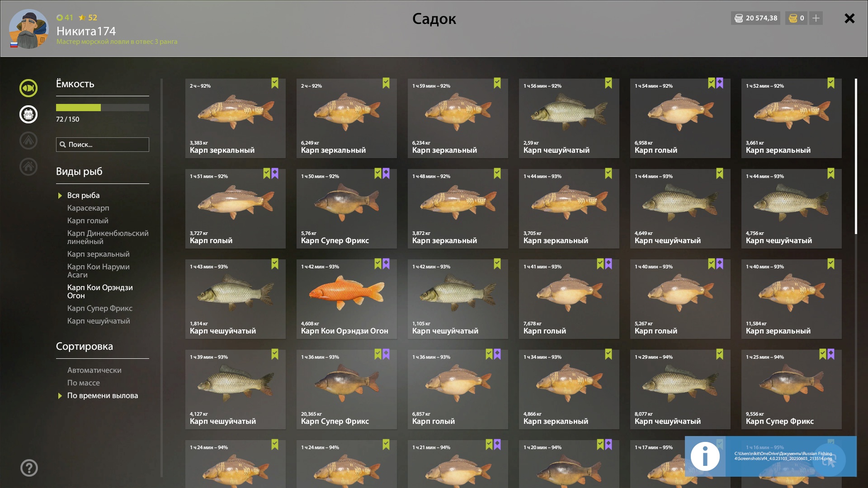
Task: Select the second round sidebar icon
Action: (28, 114)
